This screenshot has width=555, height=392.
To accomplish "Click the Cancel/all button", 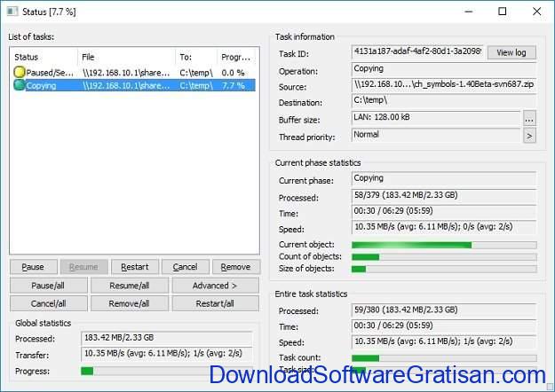I will (x=49, y=303).
